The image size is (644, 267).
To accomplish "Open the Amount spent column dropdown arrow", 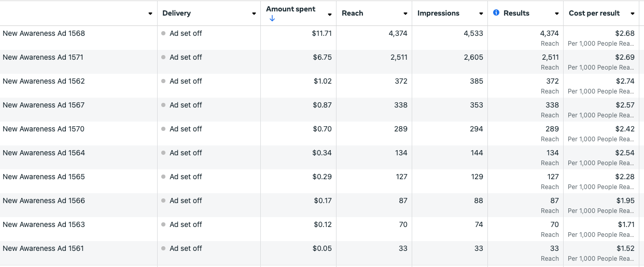I will coord(330,14).
